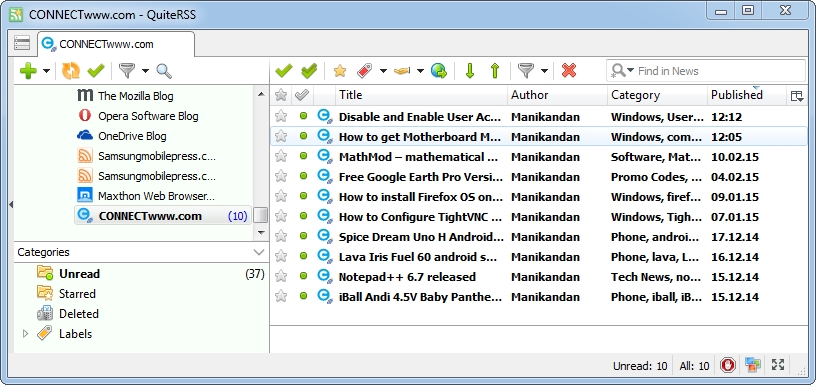Jump to previous unread news green up arrow
Screen dimensions: 816x385
click(495, 71)
